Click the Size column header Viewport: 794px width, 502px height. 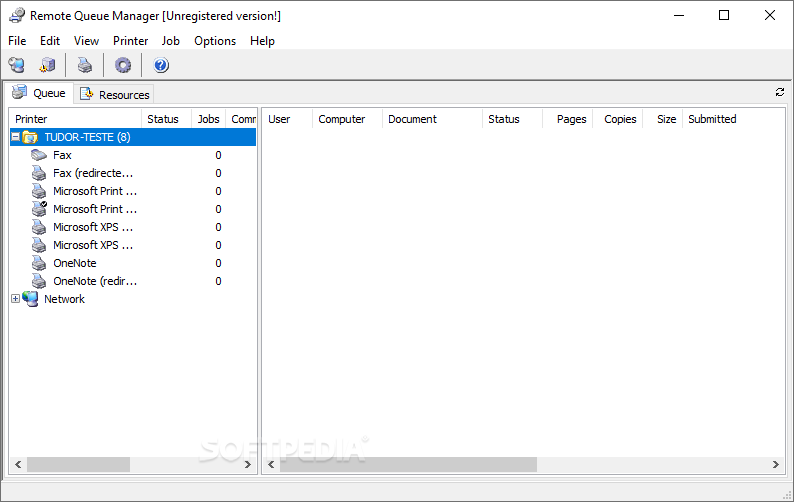662,119
